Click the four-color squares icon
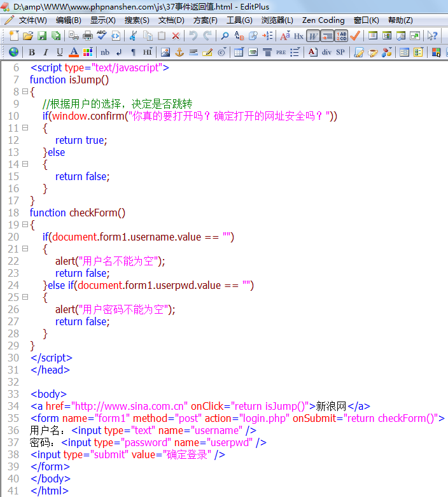 pos(436,52)
